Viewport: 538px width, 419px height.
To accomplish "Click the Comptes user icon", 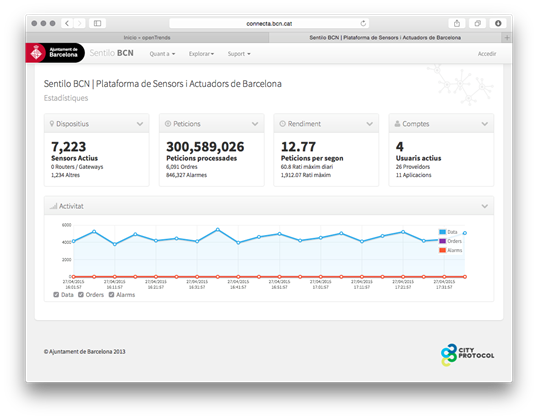I will tap(397, 124).
